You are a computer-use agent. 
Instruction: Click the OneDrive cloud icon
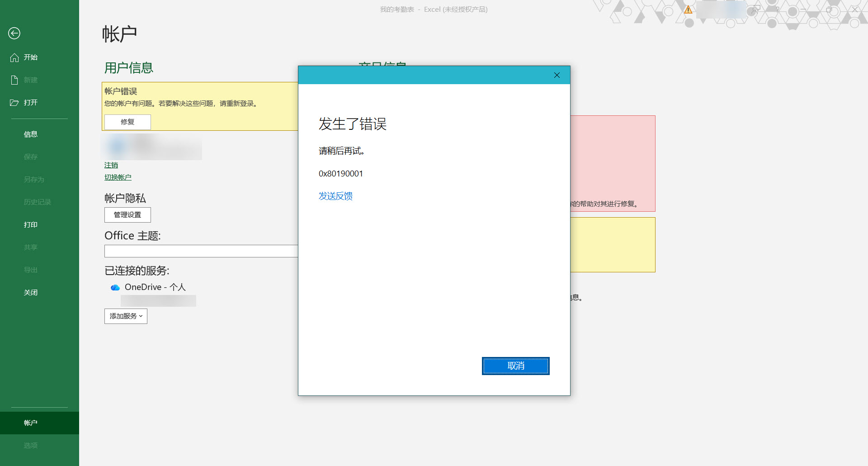pyautogui.click(x=115, y=287)
